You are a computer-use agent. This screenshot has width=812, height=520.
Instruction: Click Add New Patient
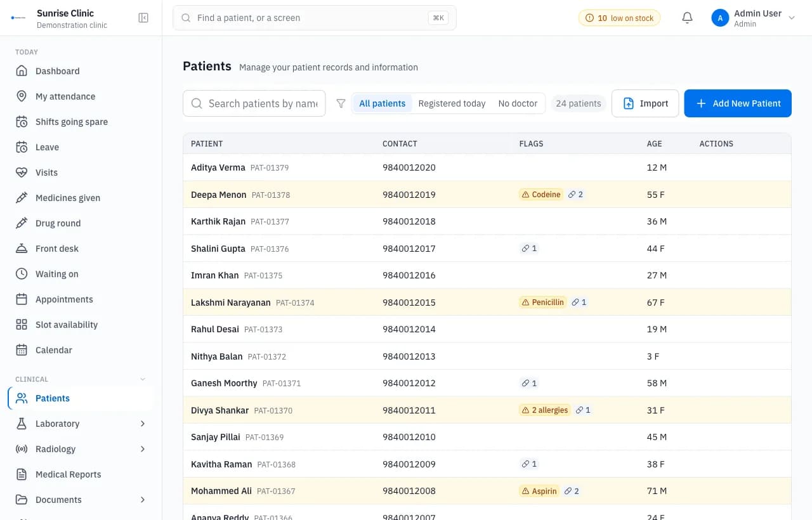click(738, 103)
